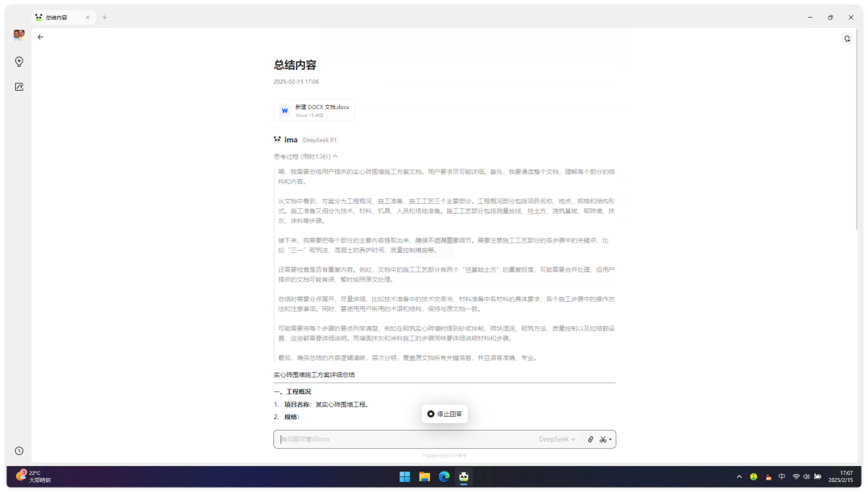
Task: Click the line 项目名称：某实心砖围墙工程
Action: [x=326, y=404]
